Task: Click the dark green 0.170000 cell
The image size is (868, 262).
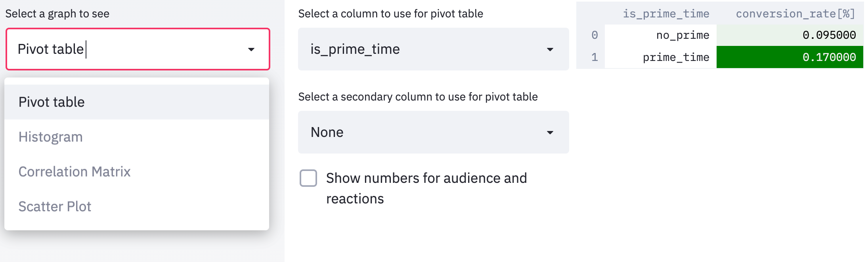Action: tap(790, 57)
